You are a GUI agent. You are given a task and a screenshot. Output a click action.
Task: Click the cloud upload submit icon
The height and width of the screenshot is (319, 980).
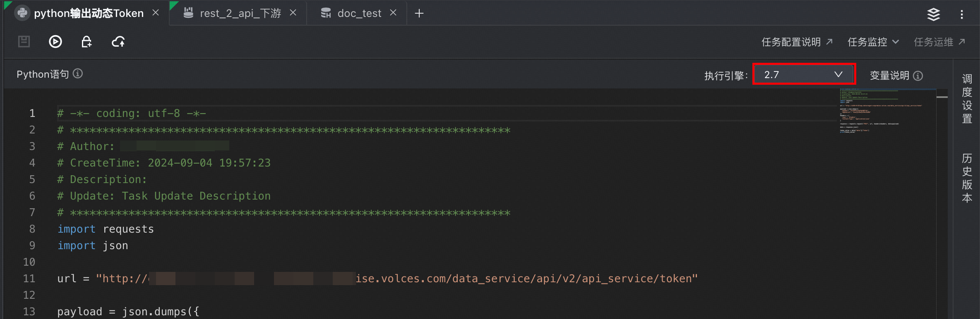pos(118,41)
